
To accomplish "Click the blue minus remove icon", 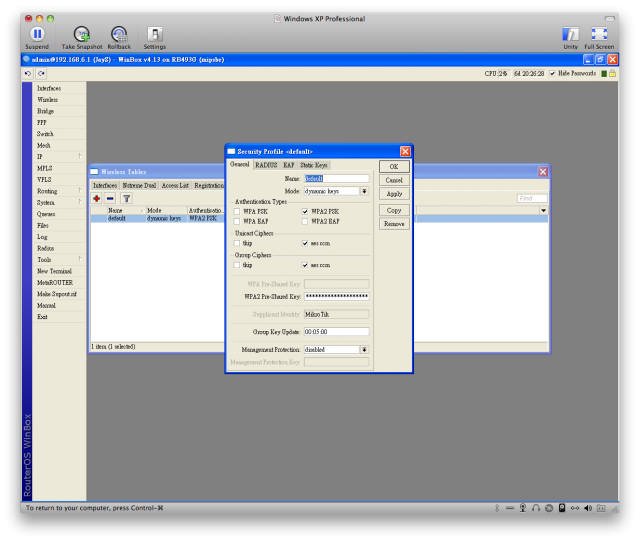I will point(110,199).
